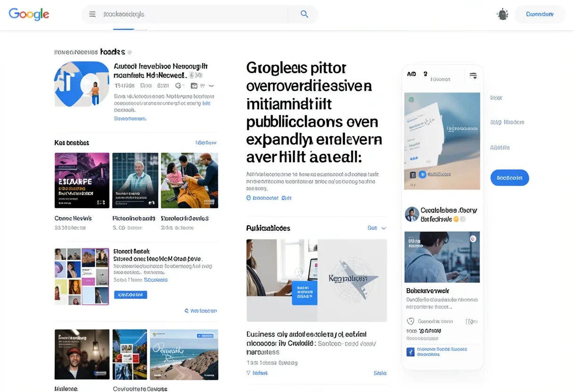Open the paper sheets image in phone panel

pos(442,141)
